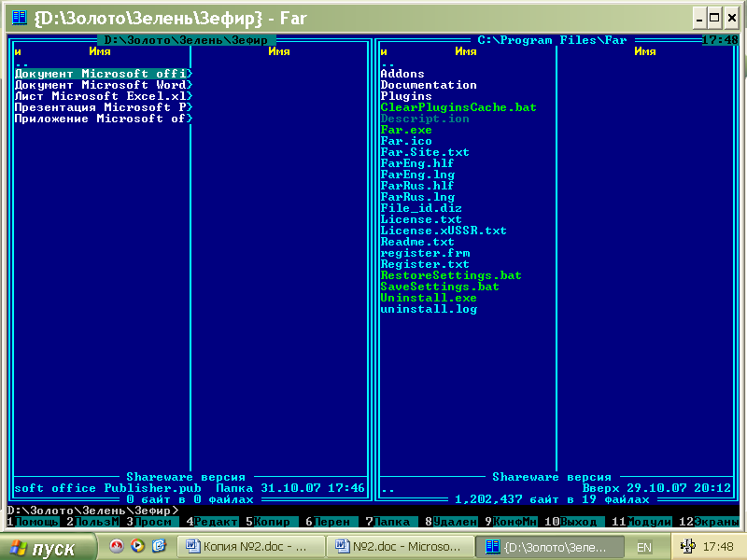This screenshot has height=560, width=747.
Task: Click the Far icon in the title bar
Action: tap(19, 18)
